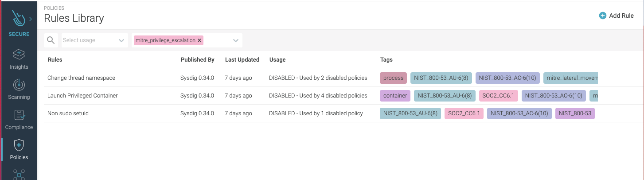Open the Launch Privileged Container rule

point(82,96)
